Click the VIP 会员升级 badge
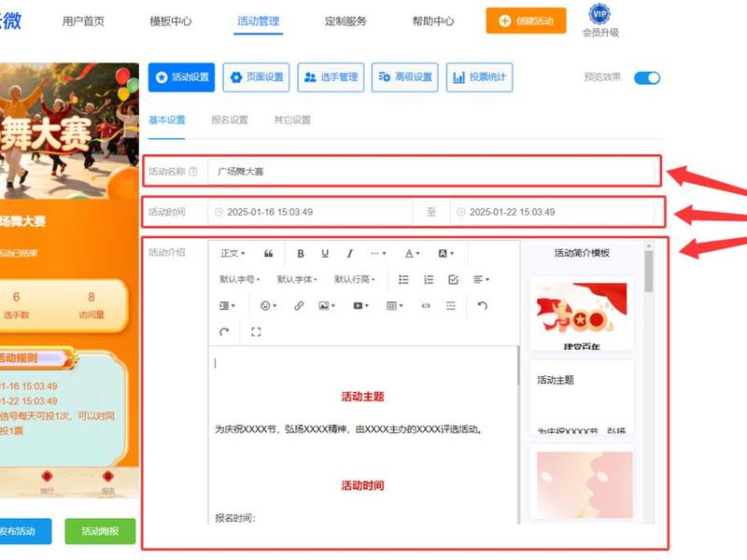Viewport: 747px width, 560px height. (599, 21)
